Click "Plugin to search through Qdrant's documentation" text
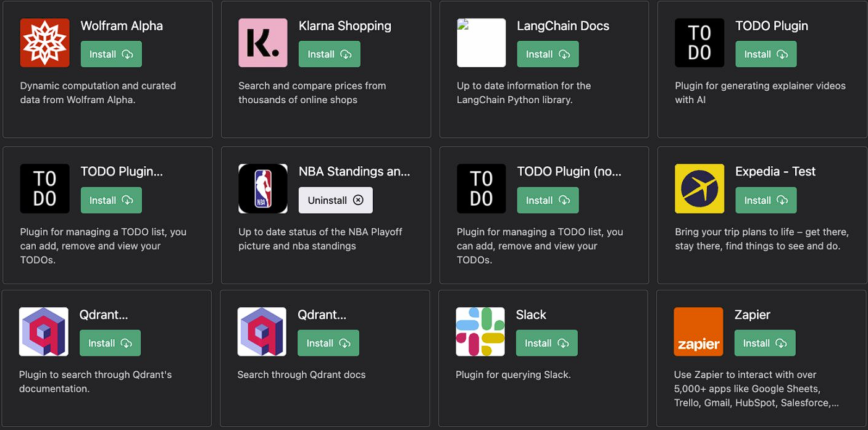The width and height of the screenshot is (868, 430). (x=96, y=382)
